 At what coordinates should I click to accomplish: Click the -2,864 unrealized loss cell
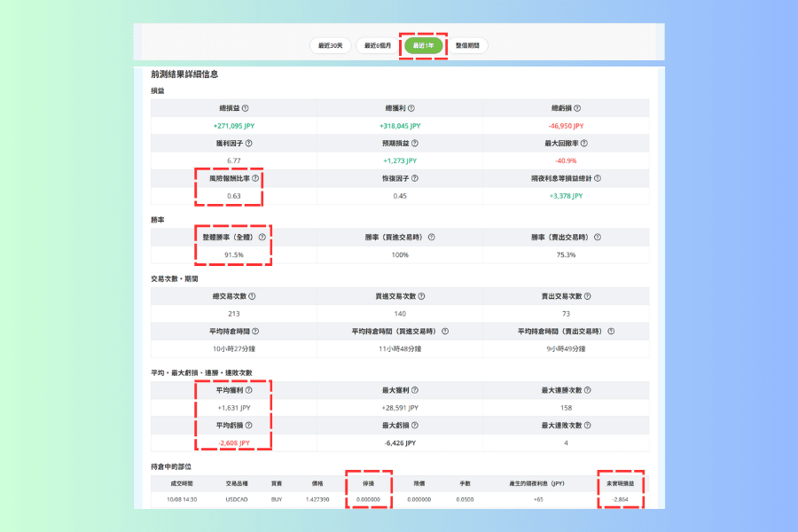pyautogui.click(x=621, y=500)
